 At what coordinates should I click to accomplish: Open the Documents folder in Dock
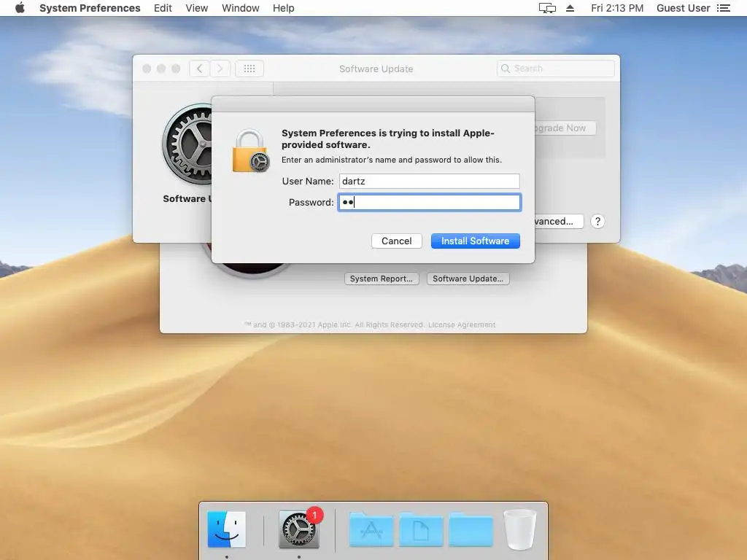421,529
